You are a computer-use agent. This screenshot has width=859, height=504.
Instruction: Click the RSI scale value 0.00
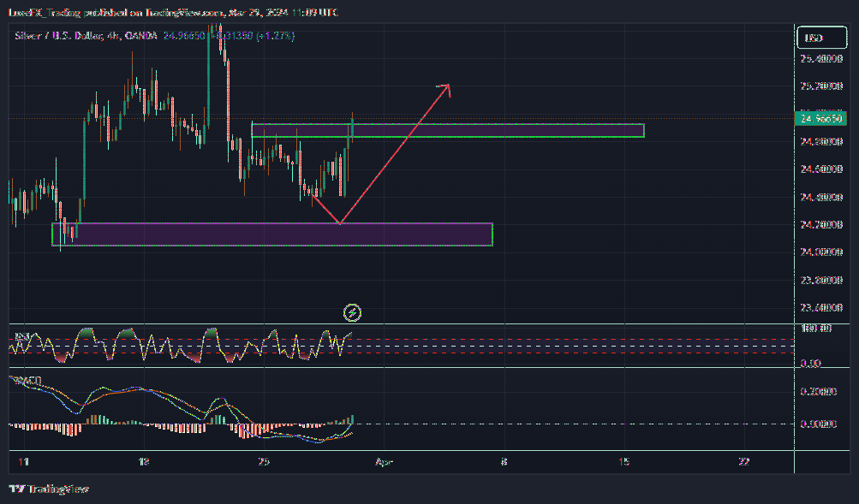[x=810, y=364]
